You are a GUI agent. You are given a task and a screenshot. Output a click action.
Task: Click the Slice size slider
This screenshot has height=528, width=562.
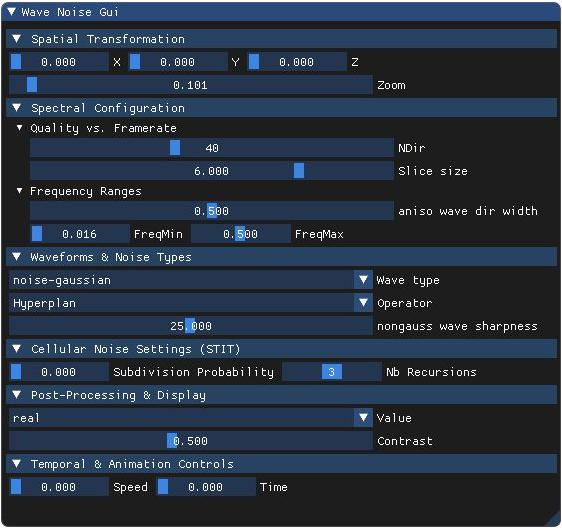click(211, 171)
